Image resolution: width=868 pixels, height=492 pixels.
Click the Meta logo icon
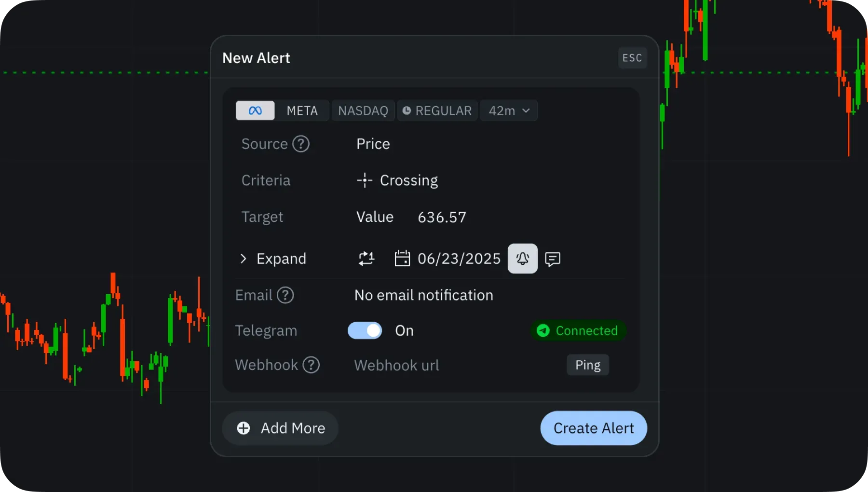click(x=255, y=110)
